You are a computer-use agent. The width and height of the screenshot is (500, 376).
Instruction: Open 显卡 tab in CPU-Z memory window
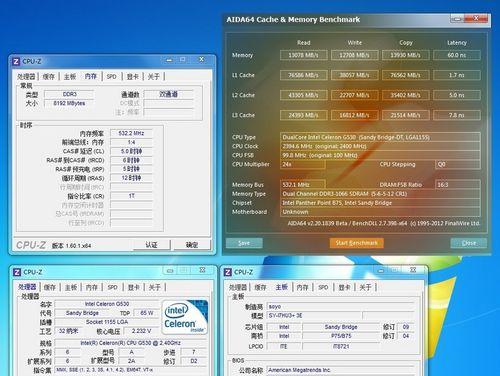[133, 77]
